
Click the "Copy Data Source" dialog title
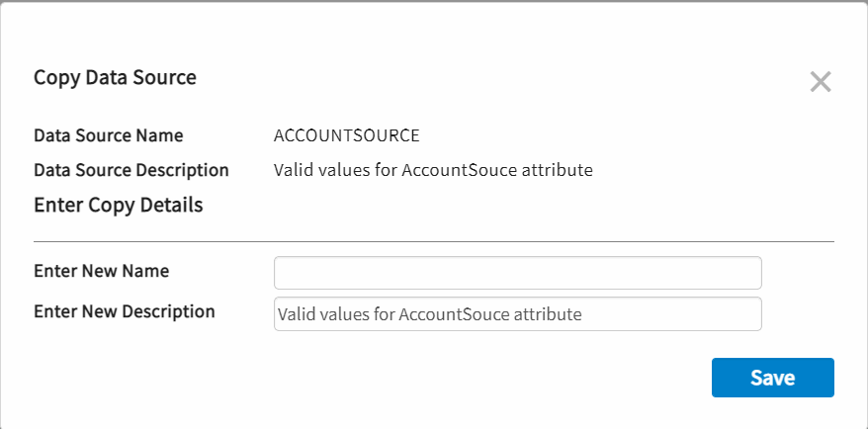pyautogui.click(x=115, y=77)
